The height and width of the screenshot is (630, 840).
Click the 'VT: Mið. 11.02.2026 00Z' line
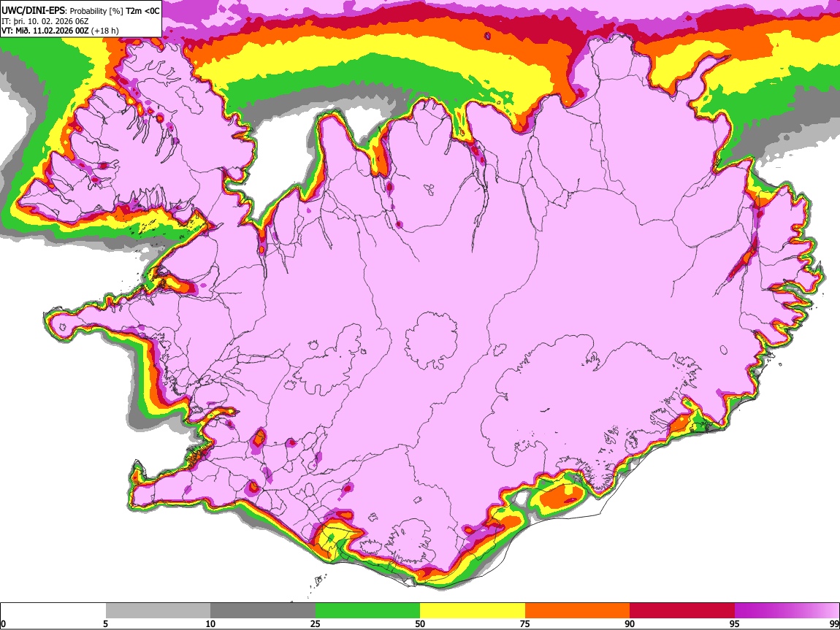click(45, 31)
